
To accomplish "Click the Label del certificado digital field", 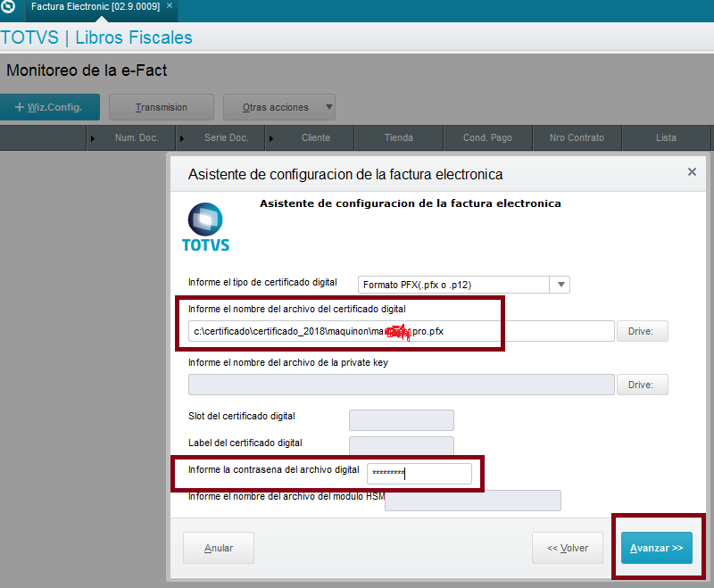I will click(401, 445).
